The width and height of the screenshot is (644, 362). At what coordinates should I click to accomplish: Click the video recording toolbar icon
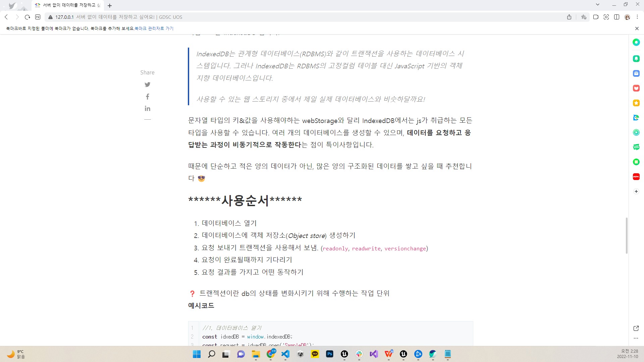tap(596, 17)
